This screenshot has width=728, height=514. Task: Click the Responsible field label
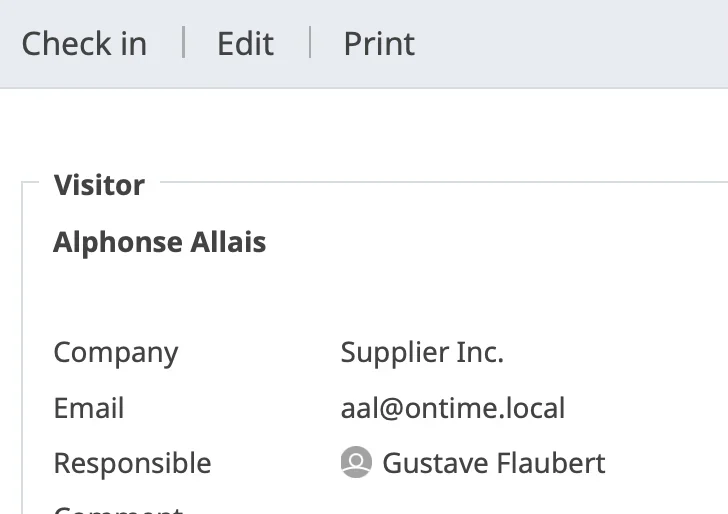132,463
